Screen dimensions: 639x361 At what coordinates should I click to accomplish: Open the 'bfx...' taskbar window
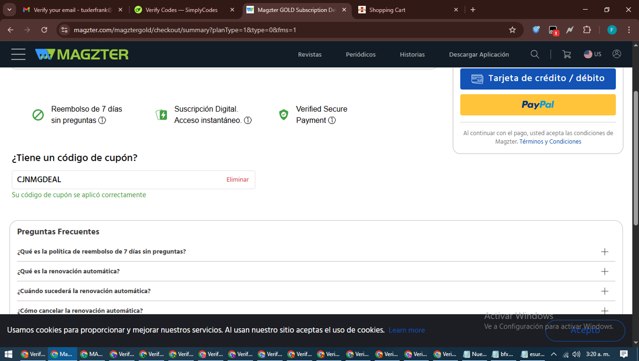(x=503, y=354)
